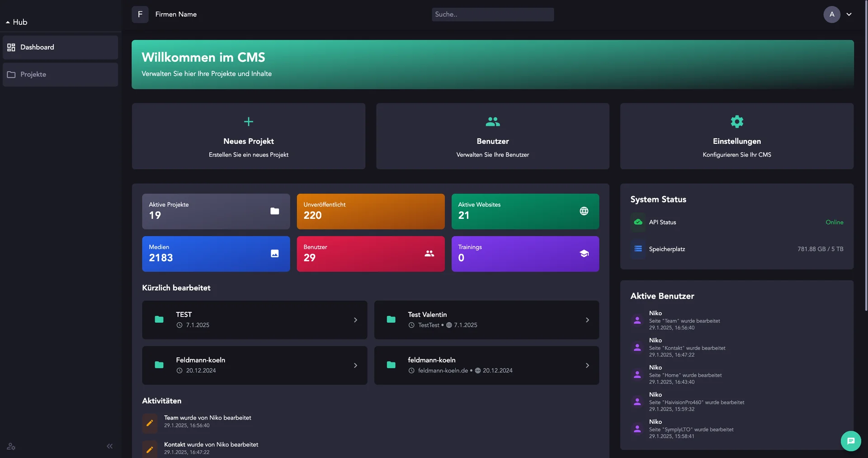
Task: Click the API Status cloud icon
Action: 638,222
